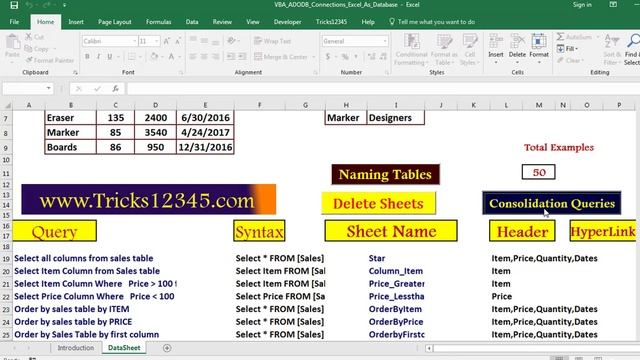Open Cell Styles gallery

pyautogui.click(x=469, y=49)
